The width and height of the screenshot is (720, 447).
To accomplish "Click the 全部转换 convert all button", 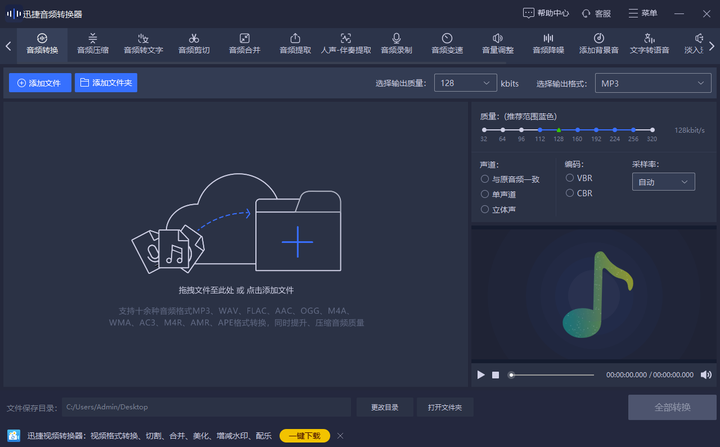I will [x=672, y=407].
